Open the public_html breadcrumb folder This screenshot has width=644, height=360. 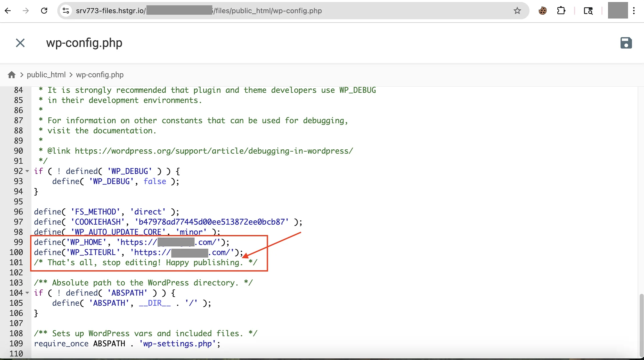tap(46, 75)
